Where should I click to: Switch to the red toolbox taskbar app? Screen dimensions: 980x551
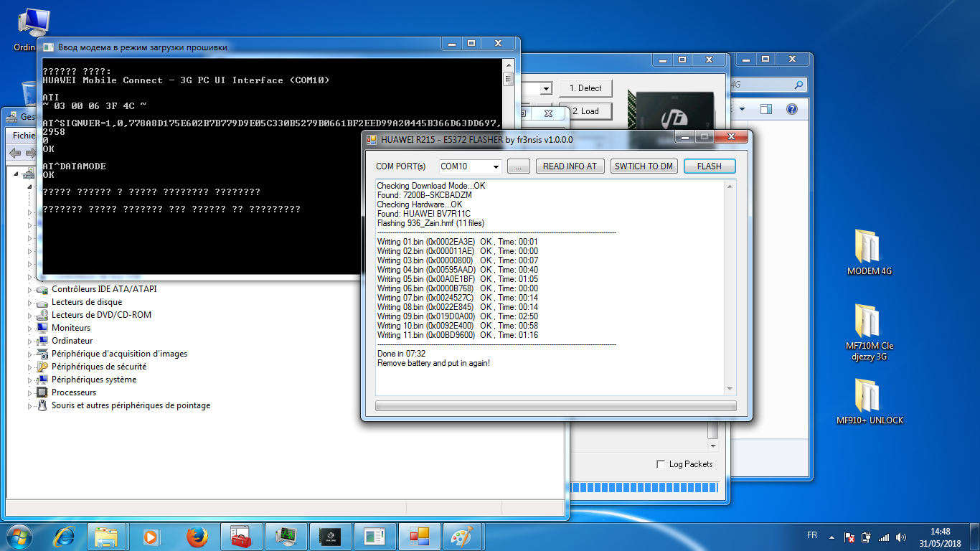[x=240, y=537]
